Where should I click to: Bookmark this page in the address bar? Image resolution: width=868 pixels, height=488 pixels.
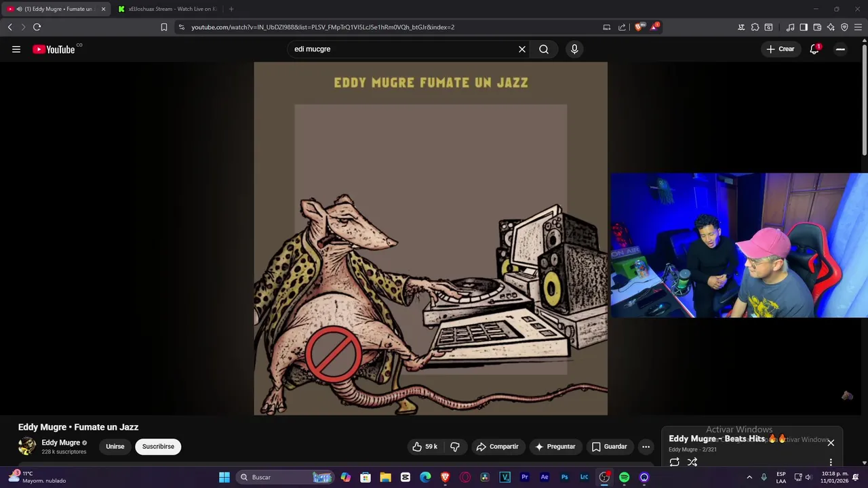[163, 27]
